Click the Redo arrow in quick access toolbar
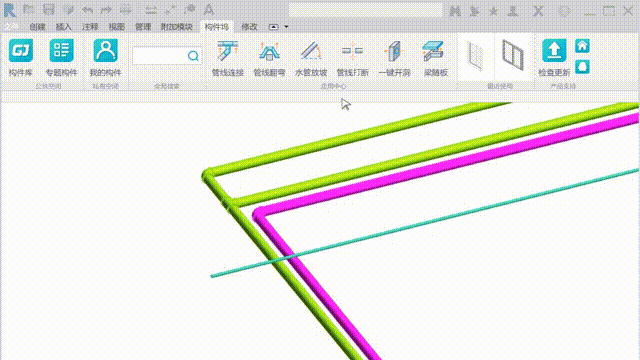The width and height of the screenshot is (640, 360). pyautogui.click(x=107, y=10)
